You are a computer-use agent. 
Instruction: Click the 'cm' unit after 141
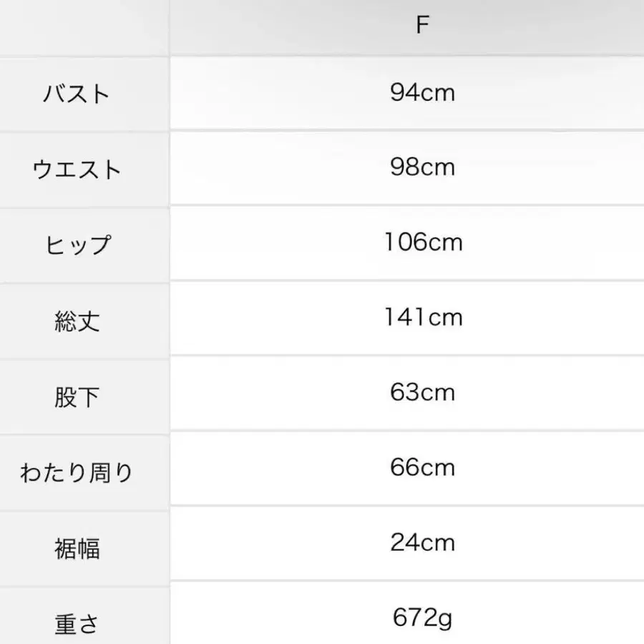pos(446,318)
